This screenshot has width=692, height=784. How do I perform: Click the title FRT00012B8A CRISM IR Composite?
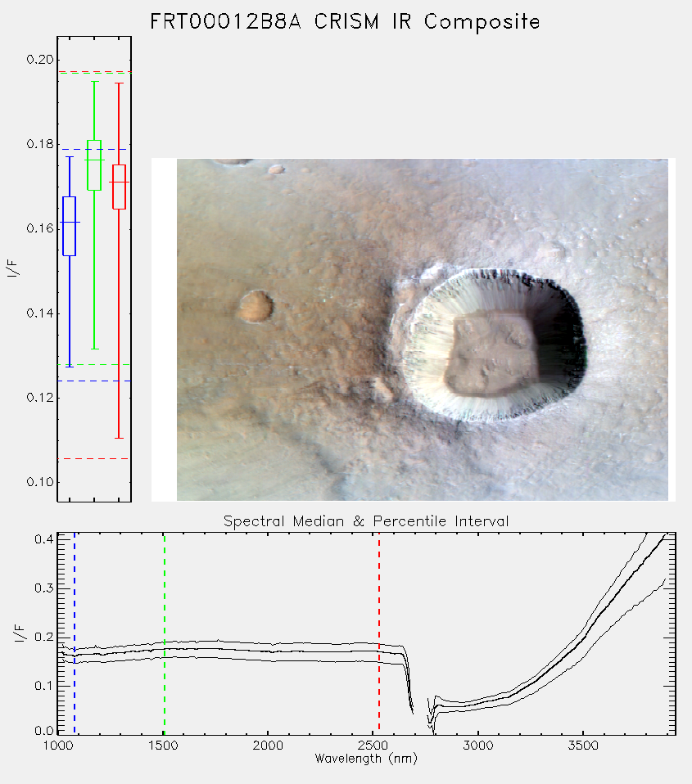[346, 22]
